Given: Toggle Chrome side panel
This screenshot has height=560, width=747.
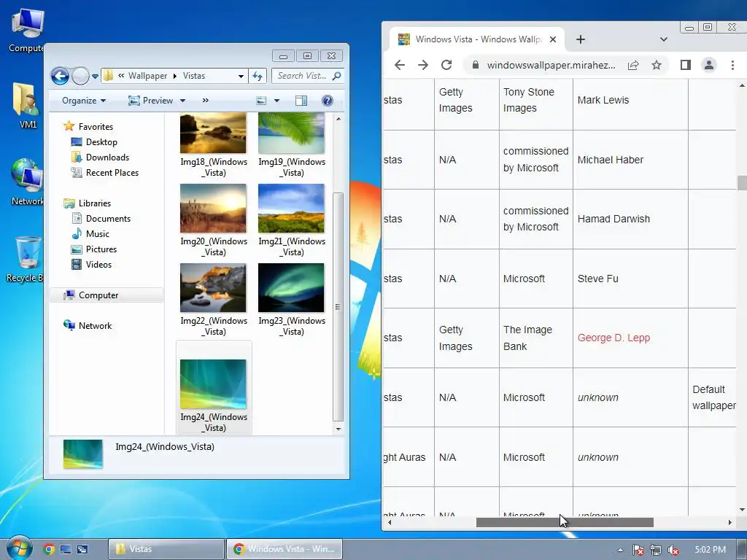Looking at the screenshot, I should tap(686, 65).
